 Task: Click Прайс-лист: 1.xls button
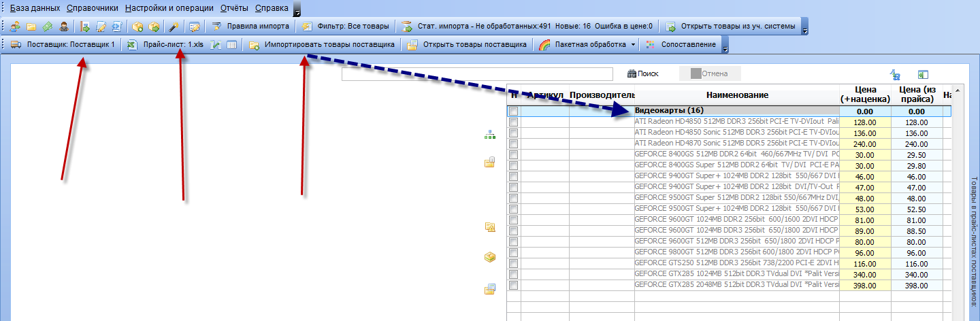[165, 45]
